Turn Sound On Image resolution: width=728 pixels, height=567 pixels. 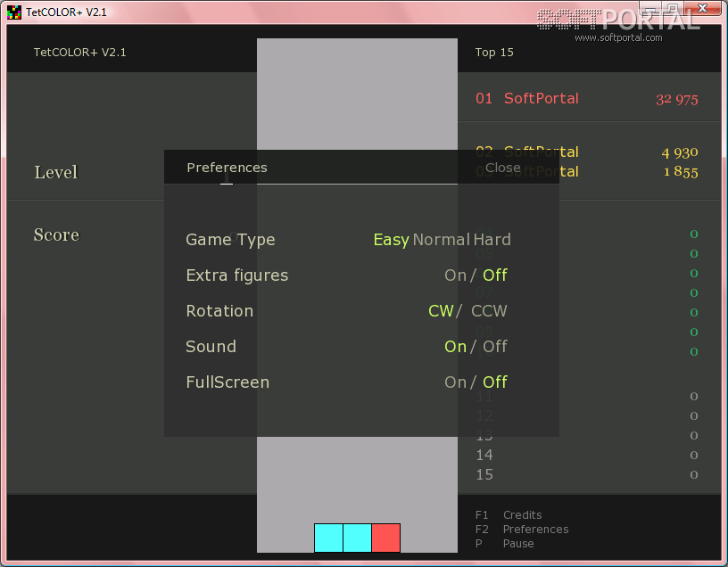point(455,347)
